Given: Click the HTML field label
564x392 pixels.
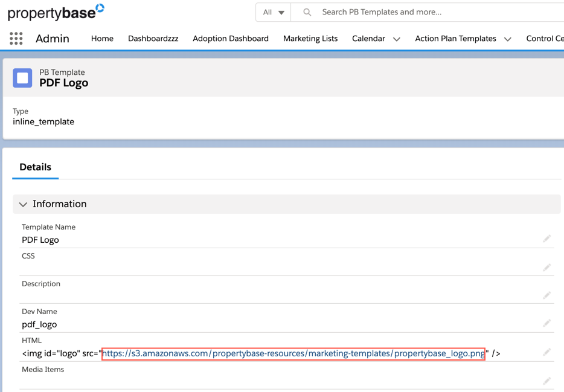Looking at the screenshot, I should tap(31, 340).
